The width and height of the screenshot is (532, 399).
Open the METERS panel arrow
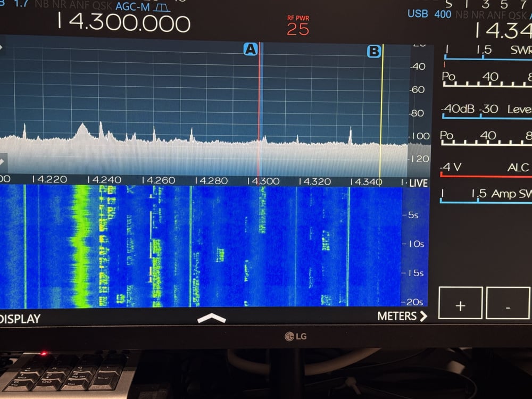(x=423, y=316)
